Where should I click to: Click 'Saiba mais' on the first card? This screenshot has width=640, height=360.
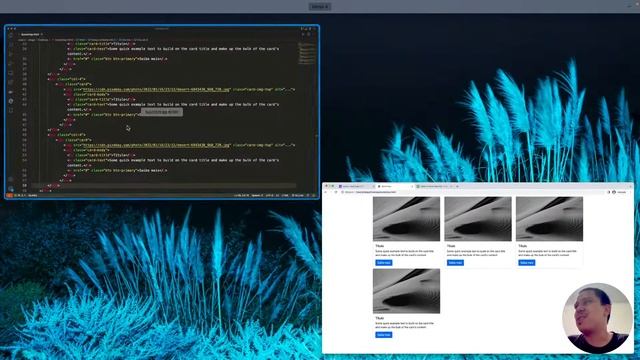pos(384,262)
